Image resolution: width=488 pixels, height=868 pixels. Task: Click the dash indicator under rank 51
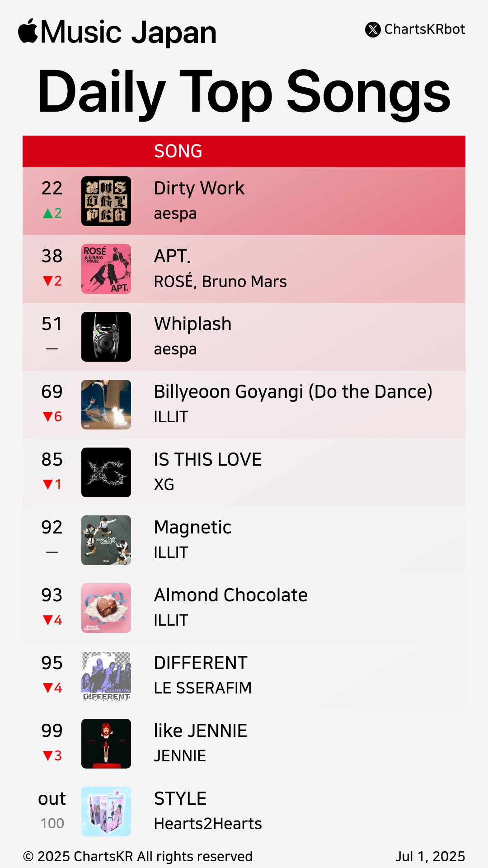tap(52, 349)
